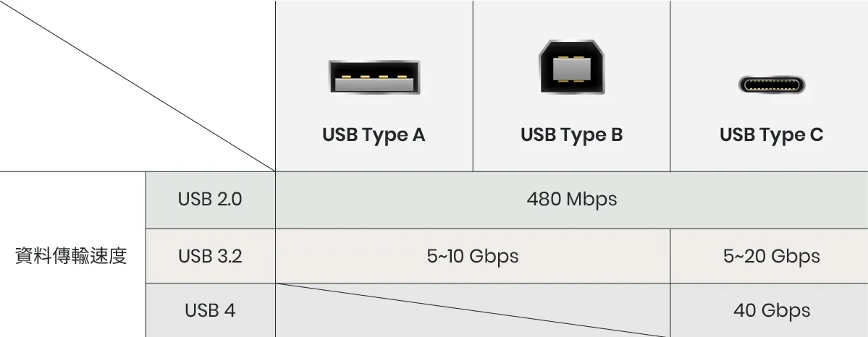Screen dimensions: 868x337
Task: Click the gold pins atop the Type B port
Action: [x=572, y=55]
